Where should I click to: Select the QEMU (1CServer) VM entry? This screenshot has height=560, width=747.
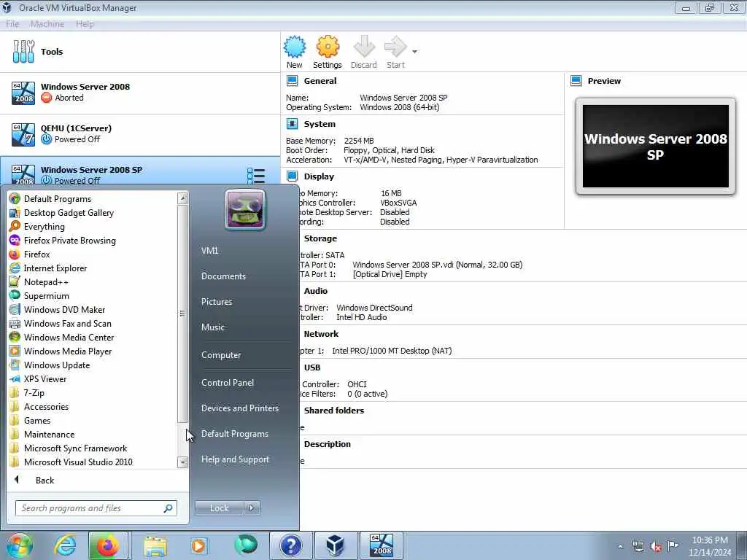tap(140, 134)
